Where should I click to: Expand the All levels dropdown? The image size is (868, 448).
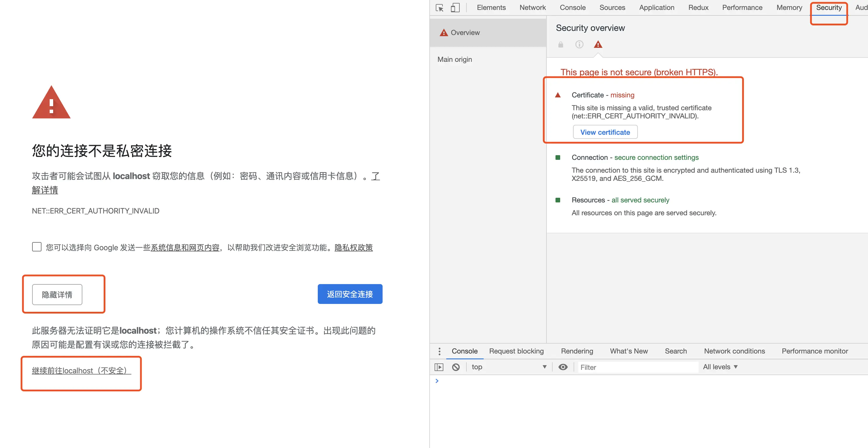pyautogui.click(x=720, y=367)
